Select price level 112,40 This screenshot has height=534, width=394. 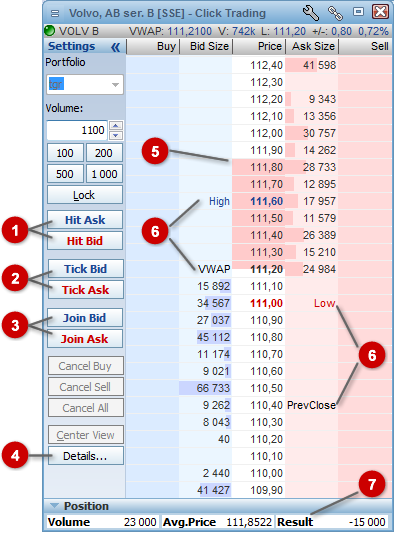[x=267, y=65]
